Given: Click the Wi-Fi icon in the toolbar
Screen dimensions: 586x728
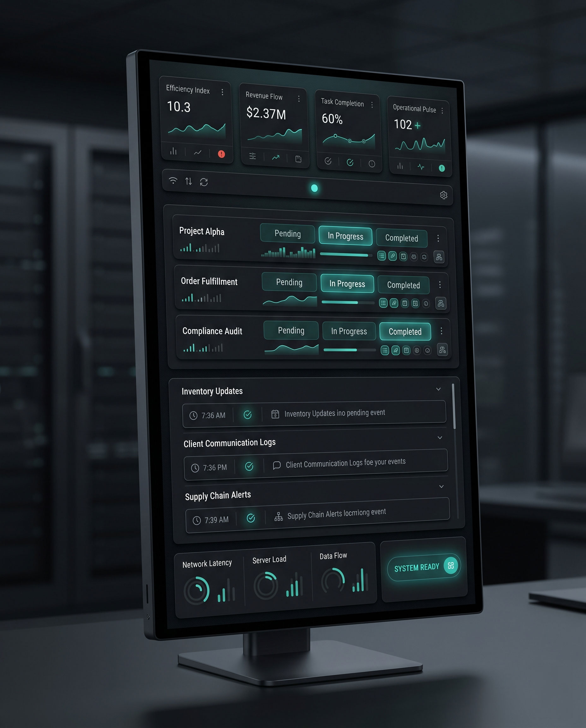Looking at the screenshot, I should coord(173,180).
